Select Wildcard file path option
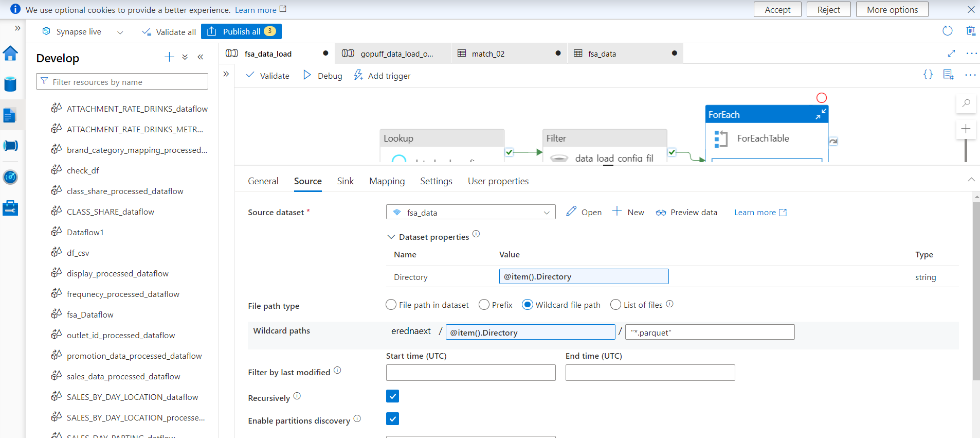Viewport: 980px width, 438px height. (x=527, y=305)
